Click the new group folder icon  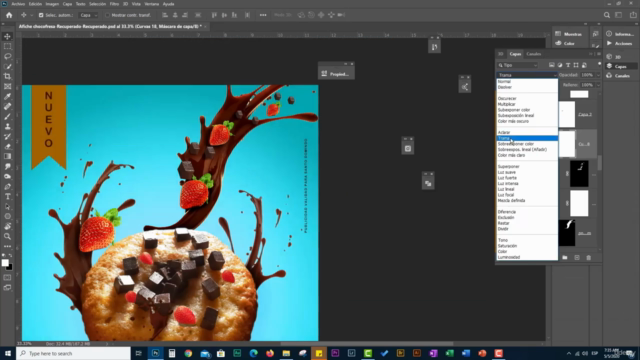coord(565,258)
